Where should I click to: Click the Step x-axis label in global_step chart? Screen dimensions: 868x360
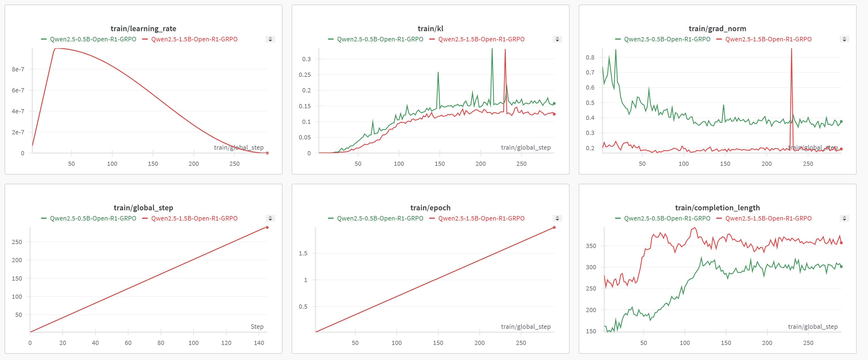(x=257, y=327)
